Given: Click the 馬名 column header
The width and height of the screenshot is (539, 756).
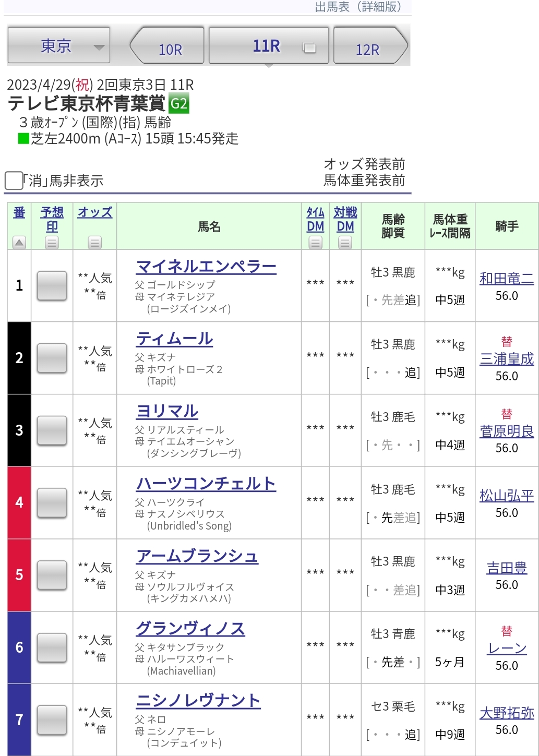Looking at the screenshot, I should click(x=209, y=226).
